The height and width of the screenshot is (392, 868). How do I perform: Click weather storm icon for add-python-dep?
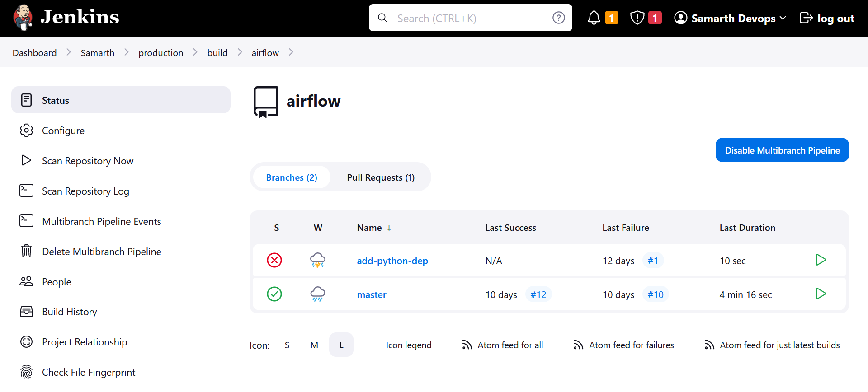coord(318,260)
